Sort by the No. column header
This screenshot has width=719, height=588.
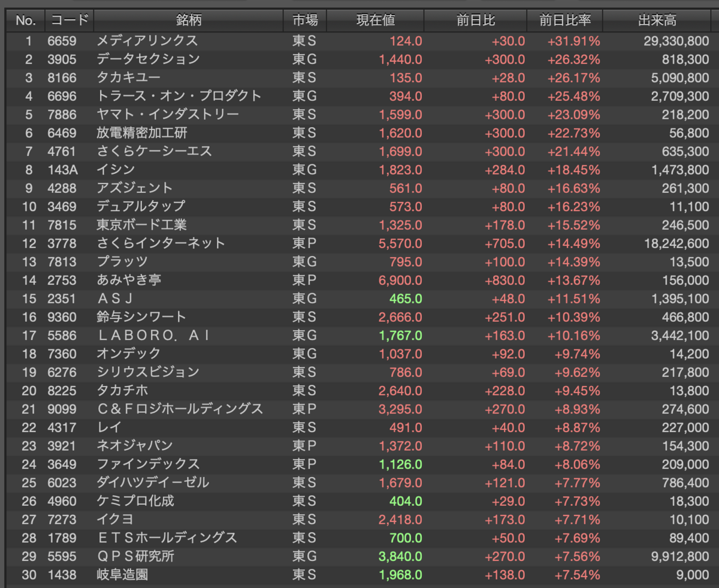point(26,20)
